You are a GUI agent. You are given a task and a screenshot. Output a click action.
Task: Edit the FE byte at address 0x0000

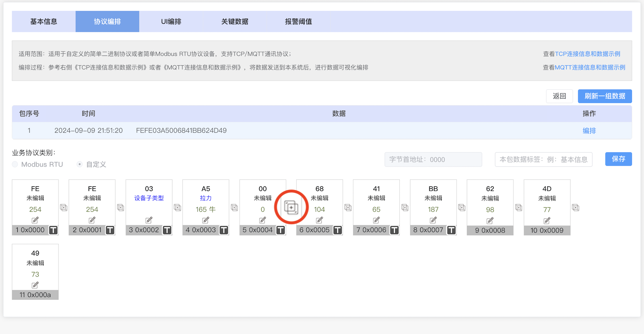[35, 220]
